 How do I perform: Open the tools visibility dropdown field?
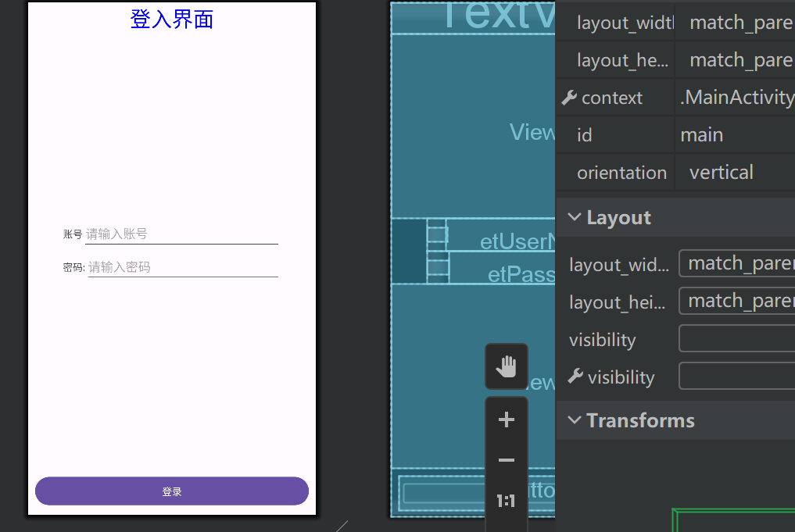pyautogui.click(x=736, y=376)
